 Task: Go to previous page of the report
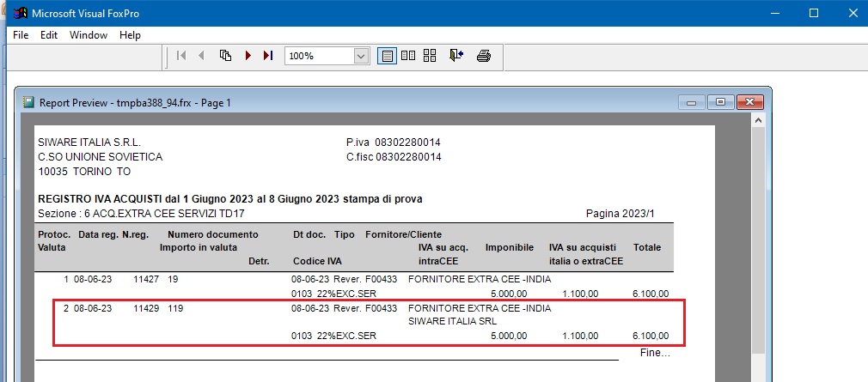201,55
